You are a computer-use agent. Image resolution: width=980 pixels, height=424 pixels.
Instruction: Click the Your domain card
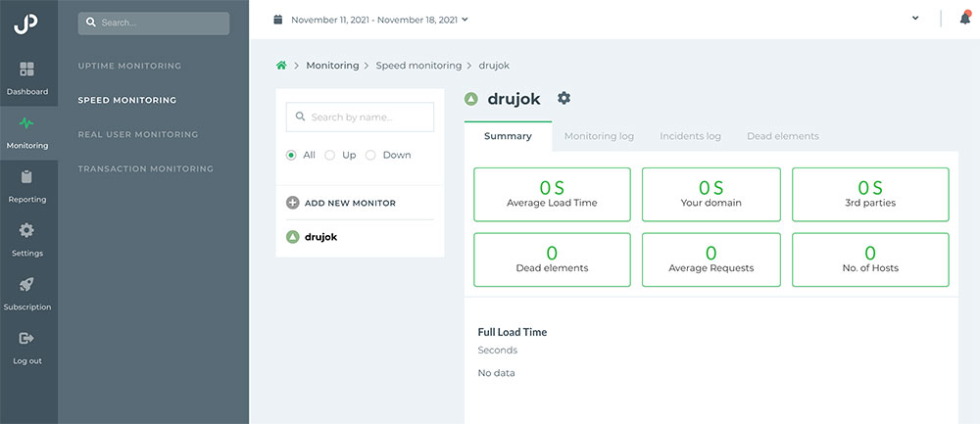click(x=711, y=194)
